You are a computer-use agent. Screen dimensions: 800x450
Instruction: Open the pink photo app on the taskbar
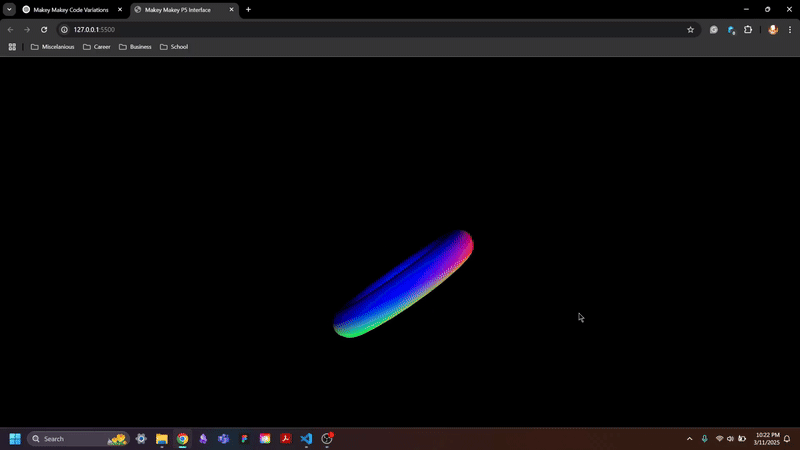[265, 439]
